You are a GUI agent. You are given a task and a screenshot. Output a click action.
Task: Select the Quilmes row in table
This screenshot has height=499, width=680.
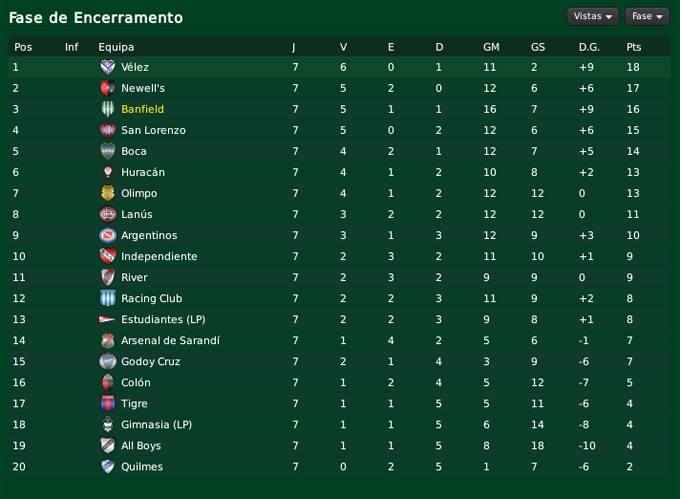[340, 466]
